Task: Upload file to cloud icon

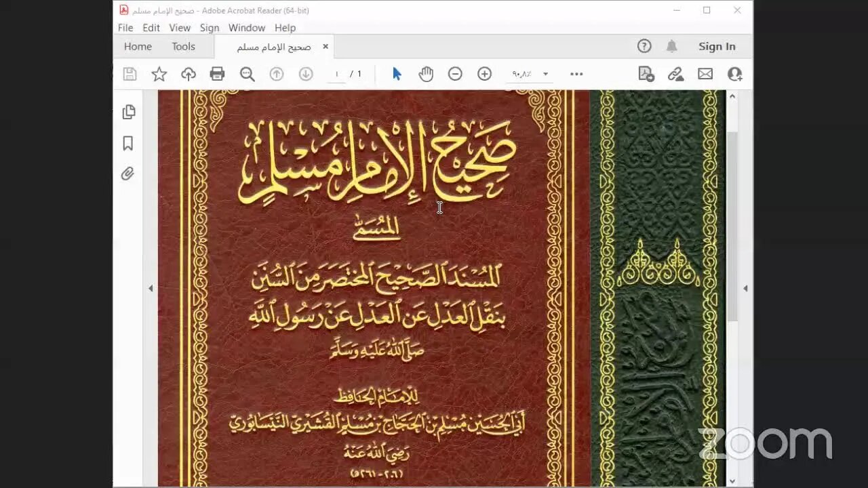Action: tap(189, 74)
